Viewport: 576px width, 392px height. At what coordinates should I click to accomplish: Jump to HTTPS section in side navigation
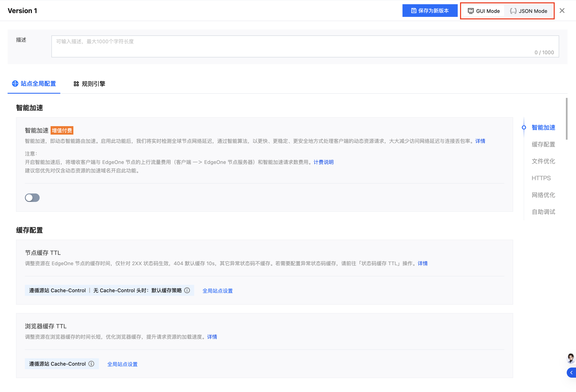point(541,178)
